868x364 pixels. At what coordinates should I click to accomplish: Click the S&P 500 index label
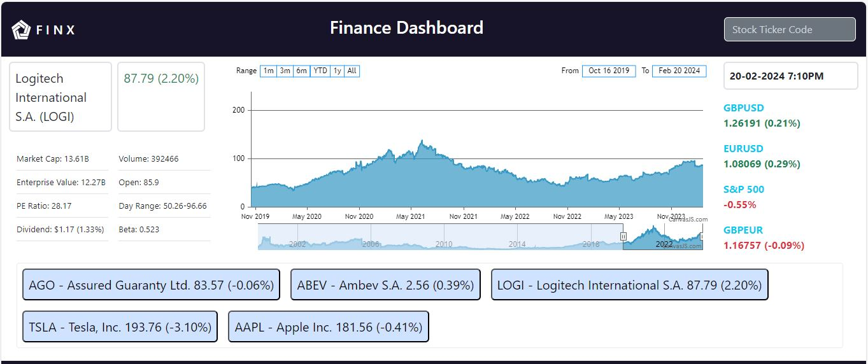[744, 190]
